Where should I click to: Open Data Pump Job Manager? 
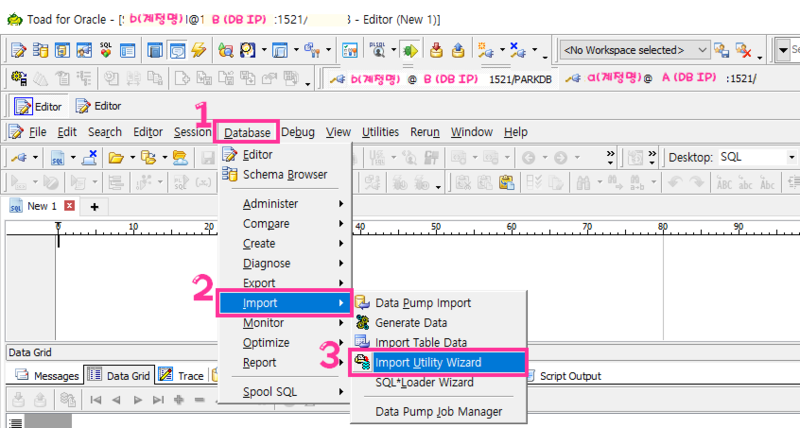click(439, 412)
